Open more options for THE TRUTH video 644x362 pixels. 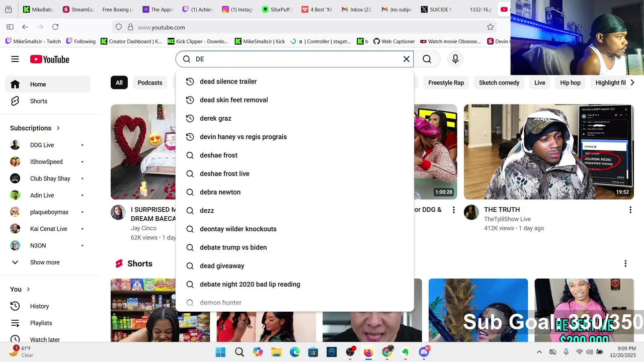(x=630, y=210)
